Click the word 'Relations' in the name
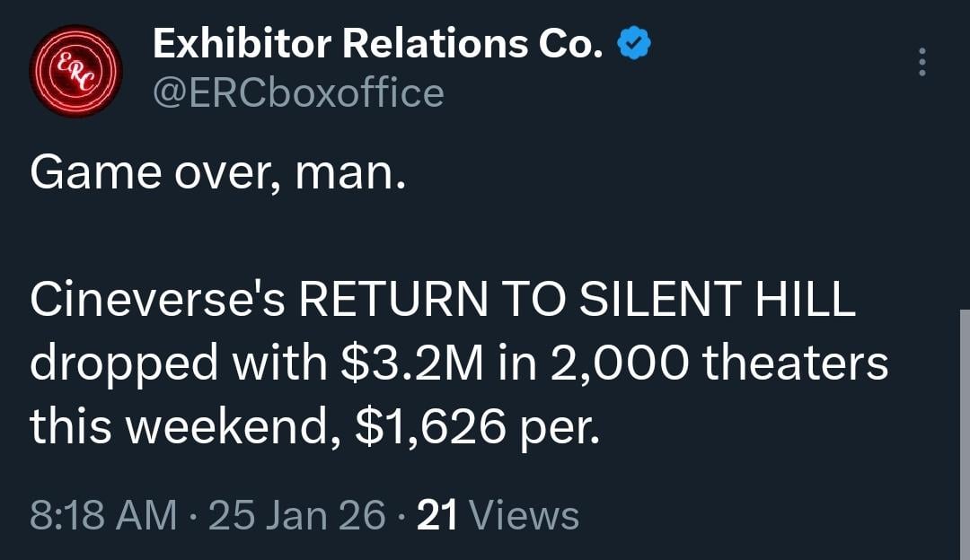The image size is (970, 560). [424, 45]
